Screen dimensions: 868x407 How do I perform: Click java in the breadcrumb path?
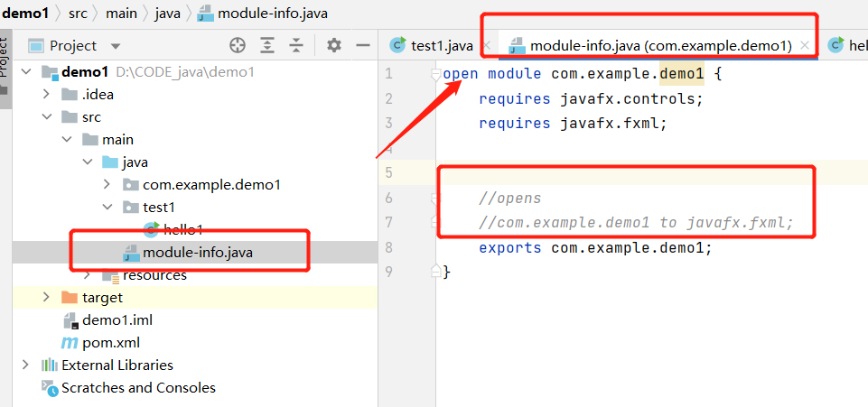(x=167, y=14)
